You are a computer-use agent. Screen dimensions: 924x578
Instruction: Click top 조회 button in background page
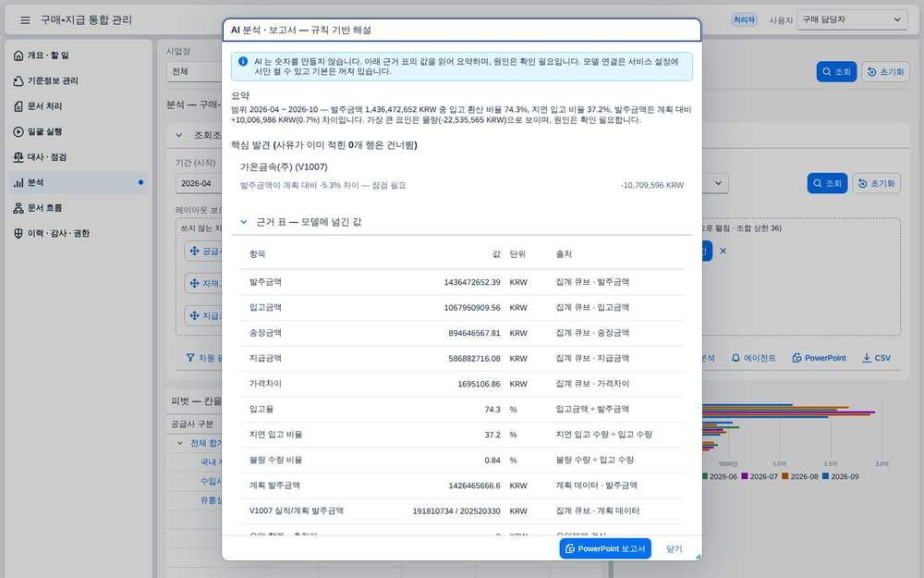[836, 71]
